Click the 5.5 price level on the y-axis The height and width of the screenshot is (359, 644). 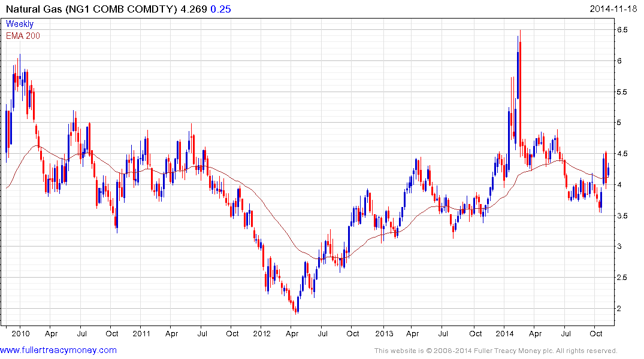pyautogui.click(x=622, y=92)
